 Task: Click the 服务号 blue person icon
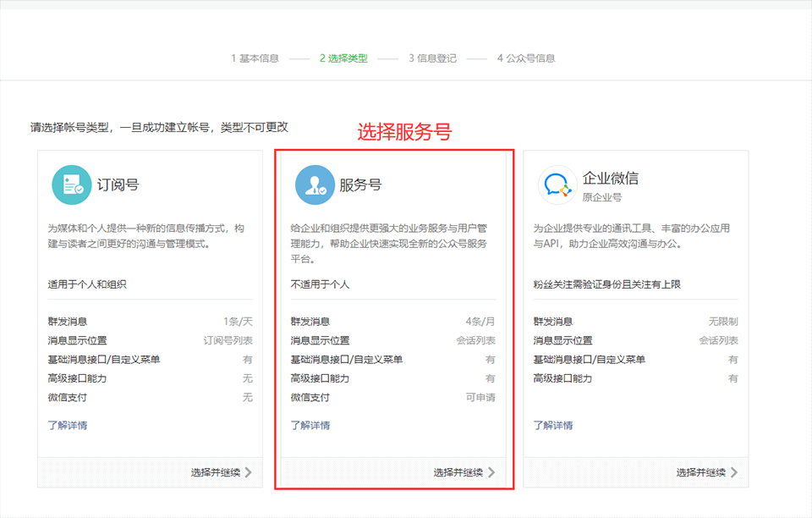tap(315, 185)
